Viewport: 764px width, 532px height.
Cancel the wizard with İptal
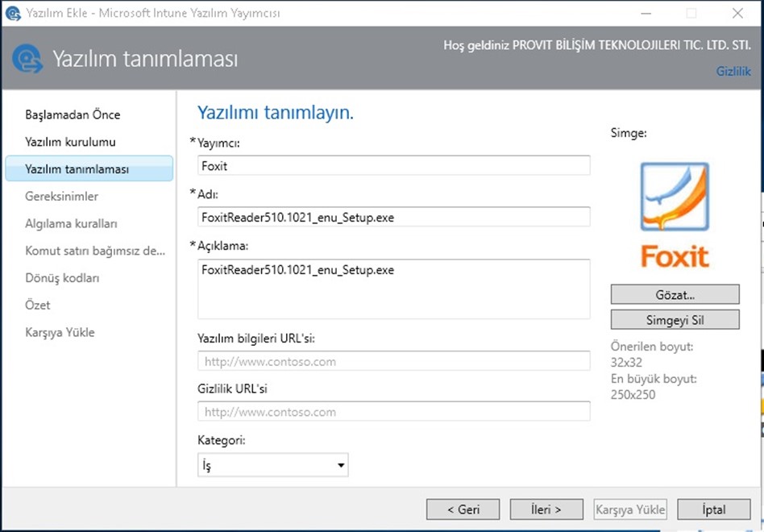click(714, 509)
